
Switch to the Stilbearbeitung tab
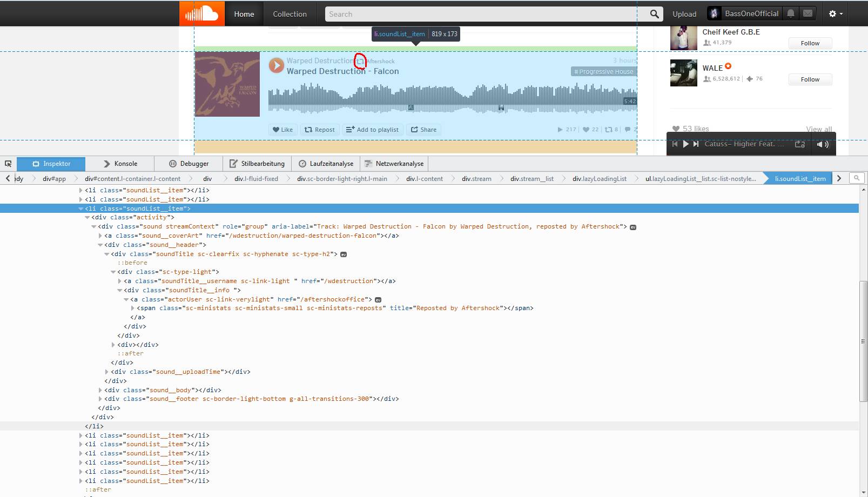257,164
